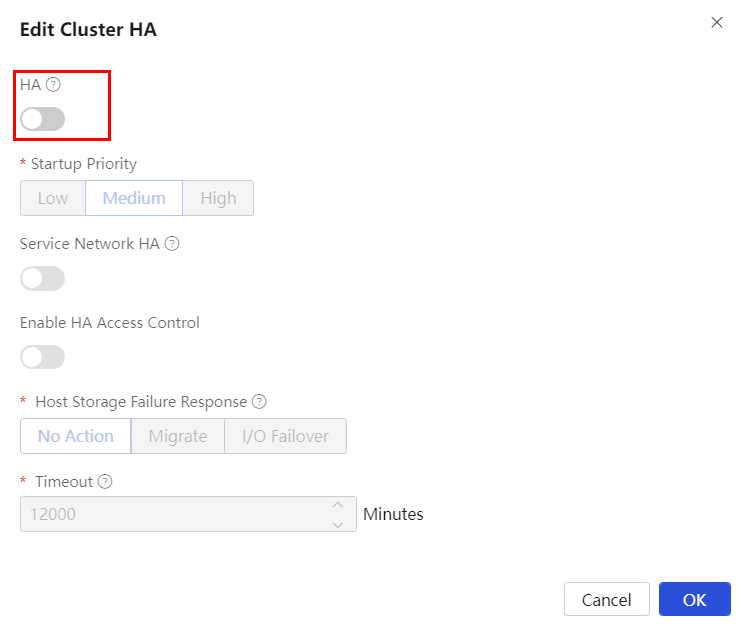The image size is (752, 631).
Task: Click the Enable HA Access Control label
Action: pyautogui.click(x=109, y=323)
